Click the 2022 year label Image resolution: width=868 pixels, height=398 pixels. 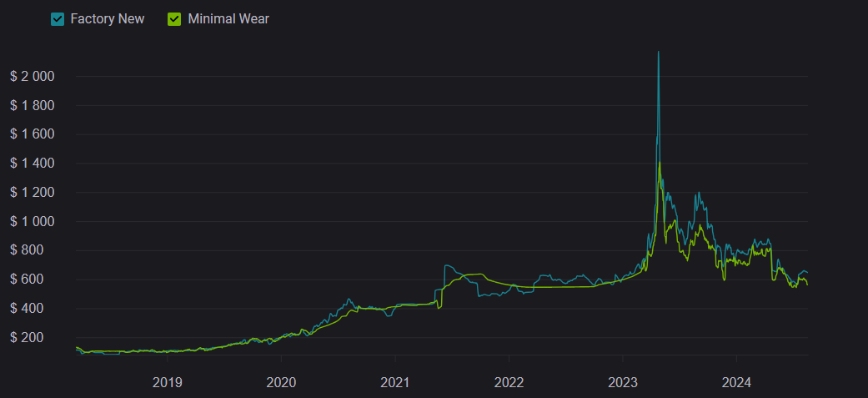(x=509, y=382)
